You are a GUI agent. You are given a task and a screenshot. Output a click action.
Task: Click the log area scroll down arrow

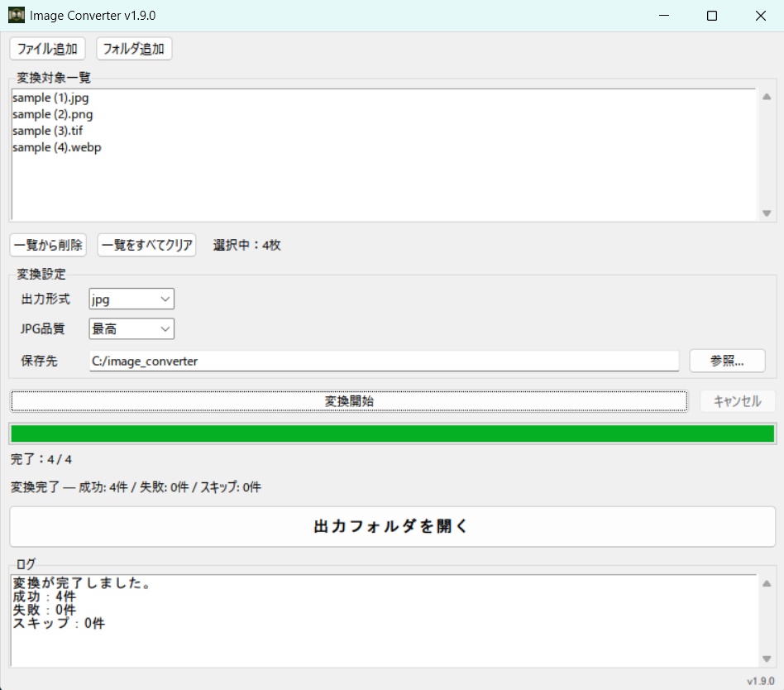pos(767,659)
